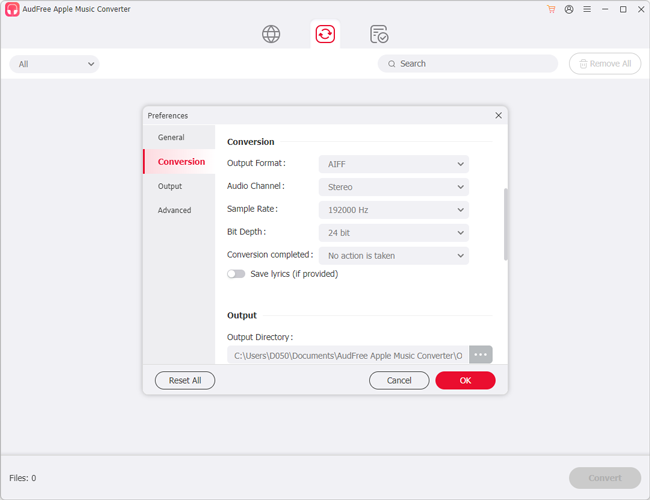Click Cancel in Preferences
This screenshot has width=650, height=500.
pos(399,381)
